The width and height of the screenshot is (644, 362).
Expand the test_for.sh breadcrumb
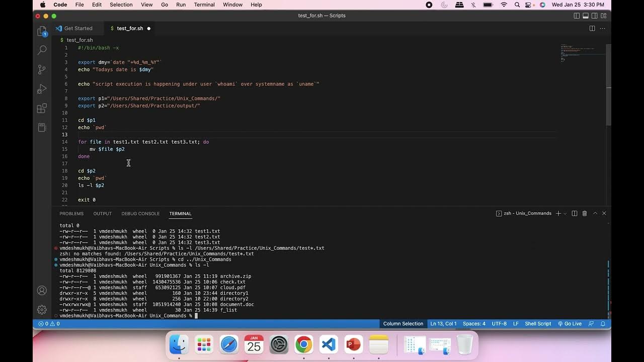[x=79, y=40]
